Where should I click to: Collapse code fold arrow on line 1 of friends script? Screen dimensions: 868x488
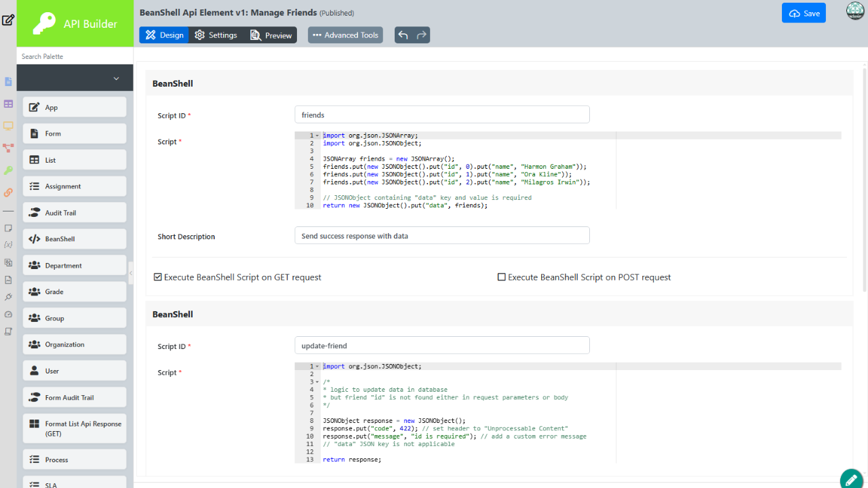coord(317,136)
